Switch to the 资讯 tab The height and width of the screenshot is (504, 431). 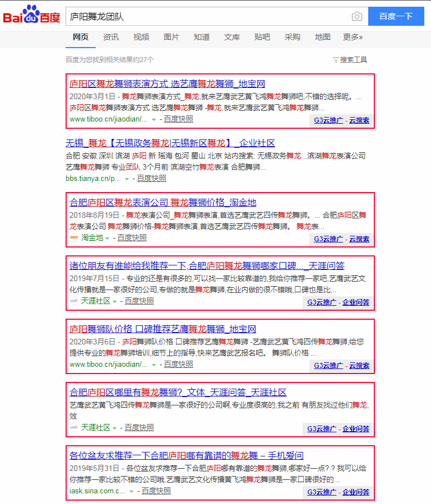(x=110, y=38)
